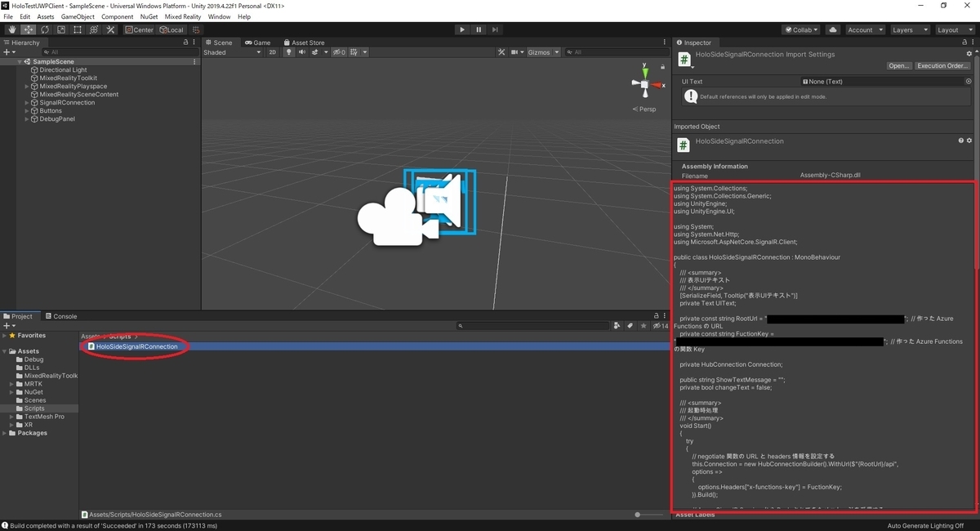The width and height of the screenshot is (980, 531).
Task: Open the File menu
Action: pyautogui.click(x=8, y=16)
